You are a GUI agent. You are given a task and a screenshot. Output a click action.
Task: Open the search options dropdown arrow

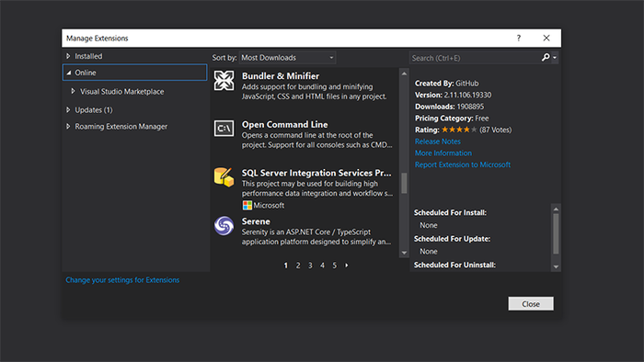pyautogui.click(x=555, y=58)
